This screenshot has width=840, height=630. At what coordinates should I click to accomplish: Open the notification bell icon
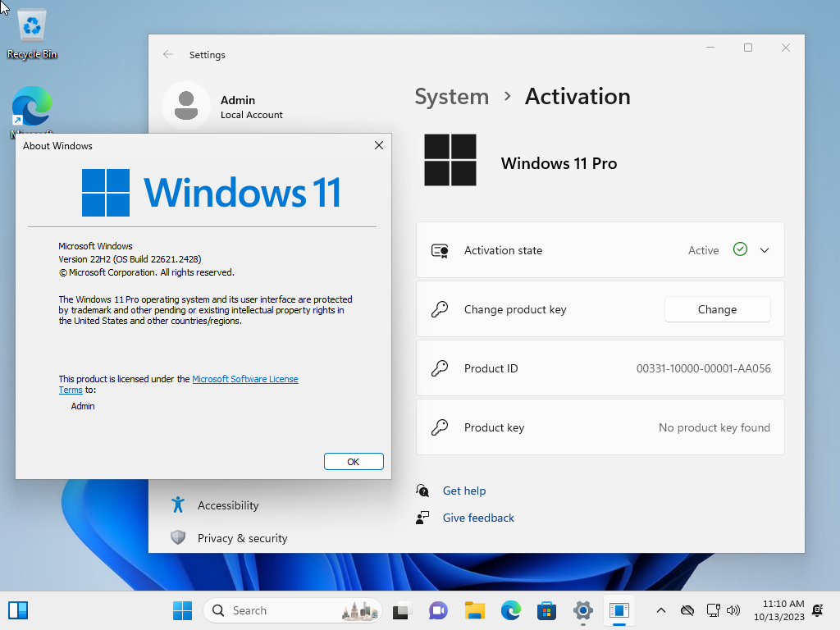818,610
